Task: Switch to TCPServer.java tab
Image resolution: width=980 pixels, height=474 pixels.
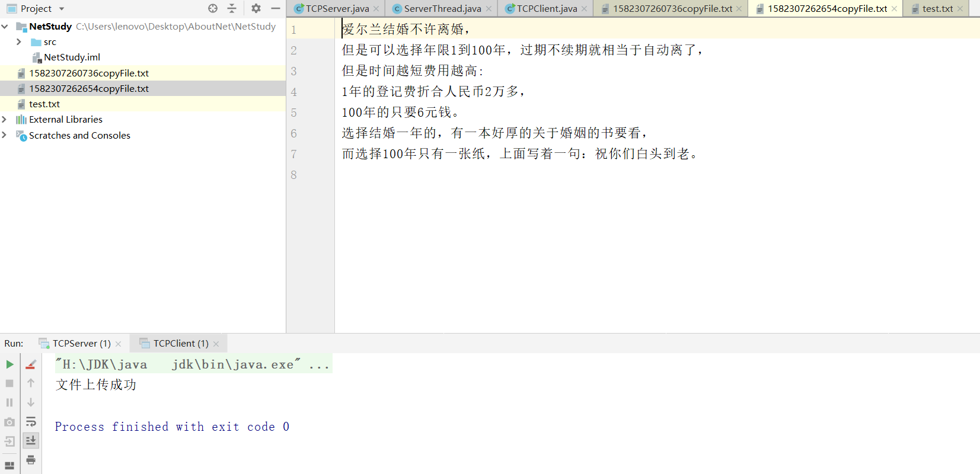Action: (337, 9)
